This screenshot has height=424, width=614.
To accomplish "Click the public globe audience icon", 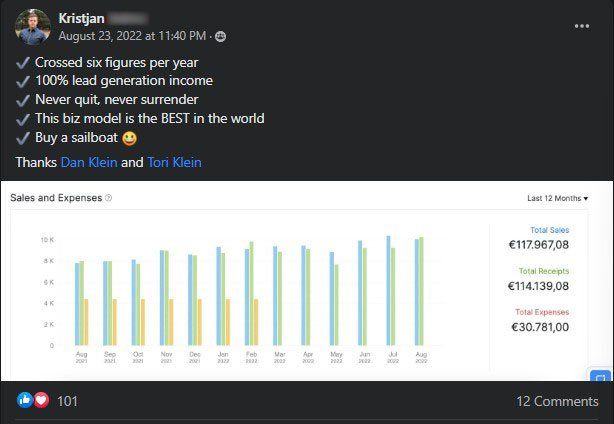I will pos(220,36).
